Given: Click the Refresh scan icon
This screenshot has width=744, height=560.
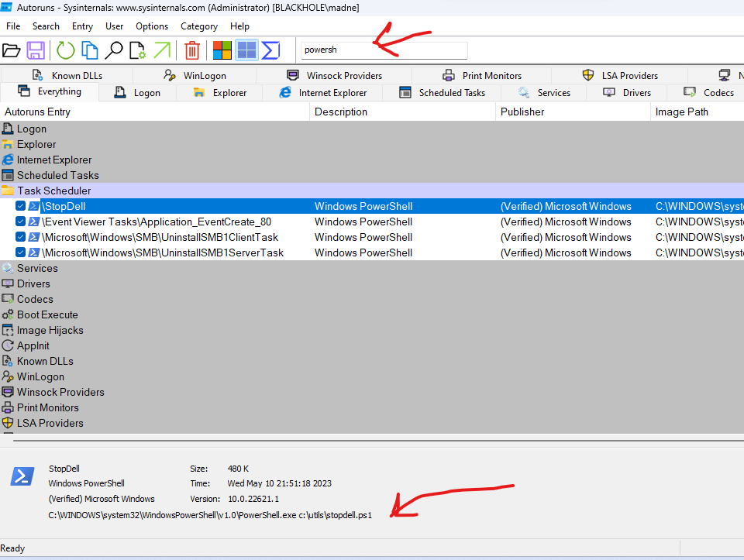Looking at the screenshot, I should (65, 50).
